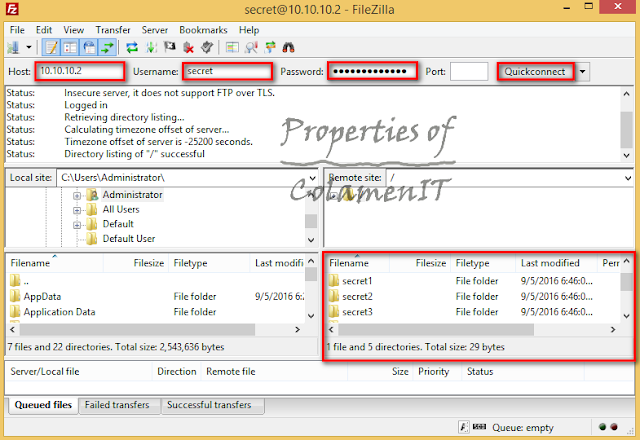This screenshot has width=640, height=440.
Task: Select the secret1 remote folder
Action: [x=357, y=281]
